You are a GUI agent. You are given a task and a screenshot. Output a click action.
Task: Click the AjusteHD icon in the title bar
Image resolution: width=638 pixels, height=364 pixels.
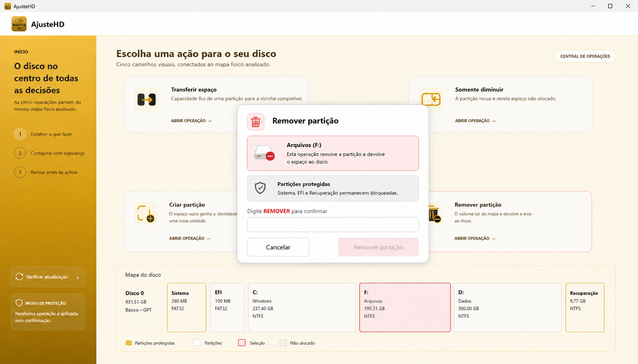tap(7, 6)
